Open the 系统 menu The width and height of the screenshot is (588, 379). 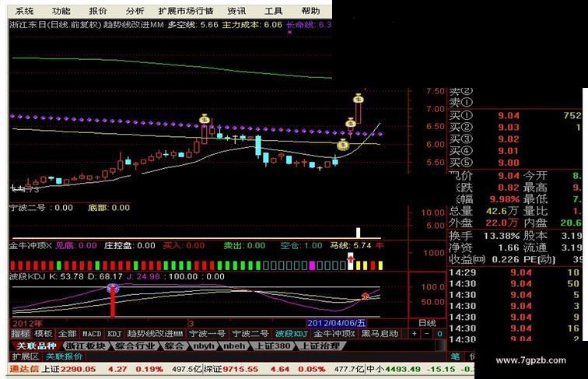(x=24, y=11)
